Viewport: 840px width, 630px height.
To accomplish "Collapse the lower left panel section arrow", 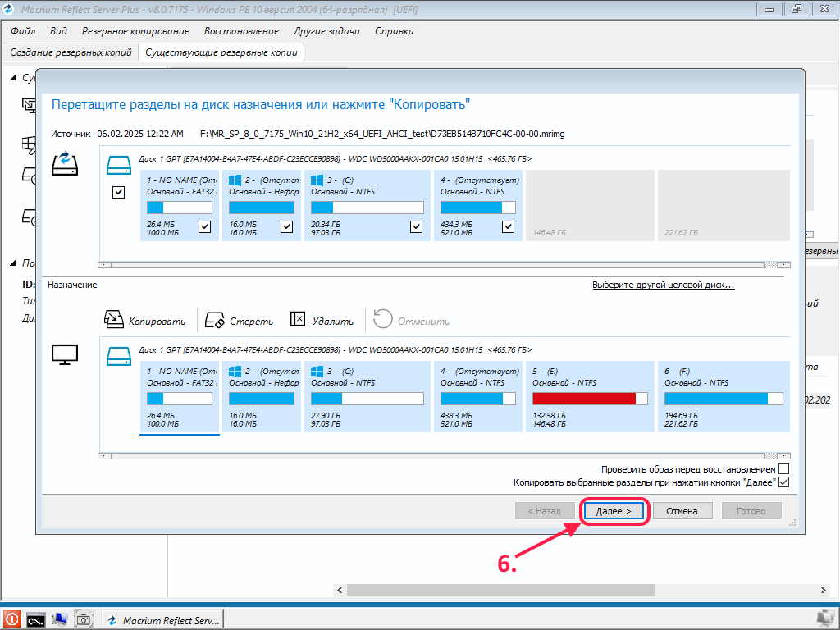I will [12, 263].
